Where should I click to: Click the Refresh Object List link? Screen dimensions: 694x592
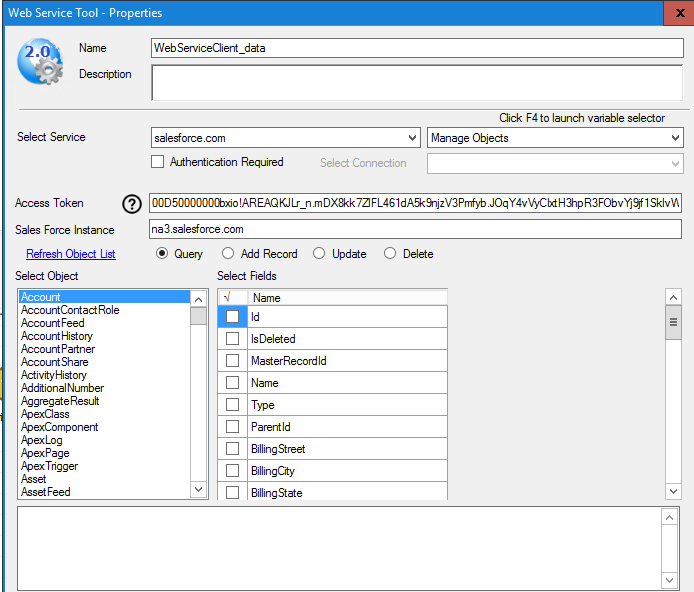pyautogui.click(x=71, y=254)
